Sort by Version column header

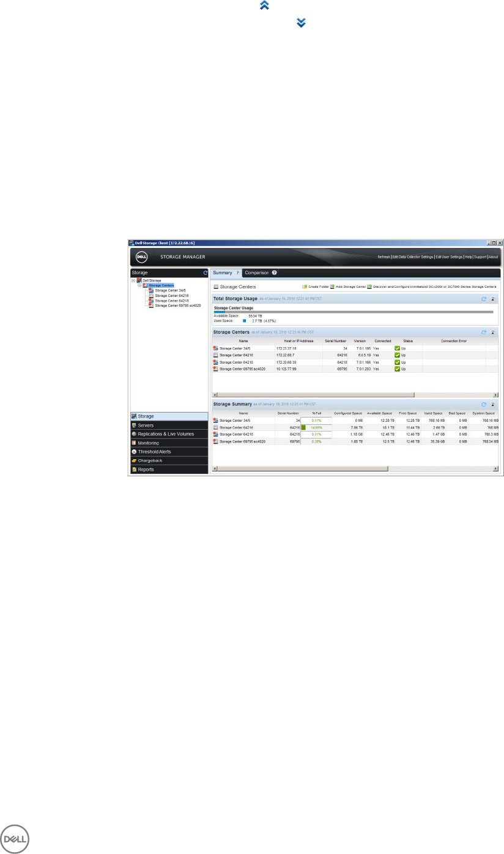(x=360, y=341)
